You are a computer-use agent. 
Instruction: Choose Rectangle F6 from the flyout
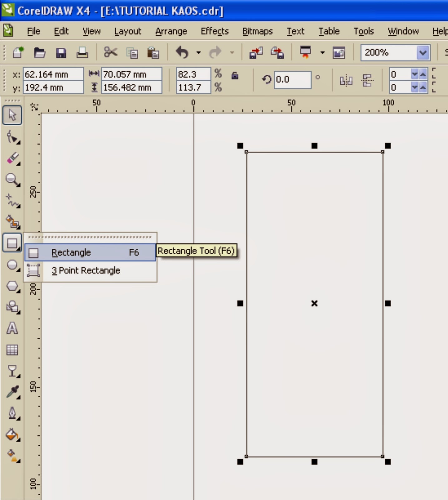tap(90, 252)
